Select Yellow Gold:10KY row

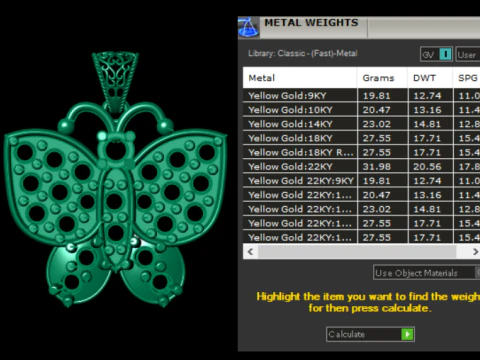click(361, 110)
